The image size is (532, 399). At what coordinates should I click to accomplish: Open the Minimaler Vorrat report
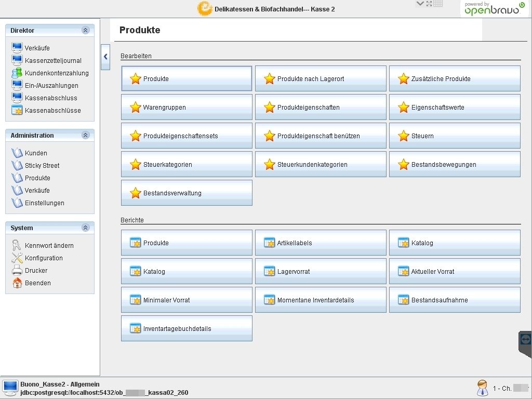pos(187,300)
